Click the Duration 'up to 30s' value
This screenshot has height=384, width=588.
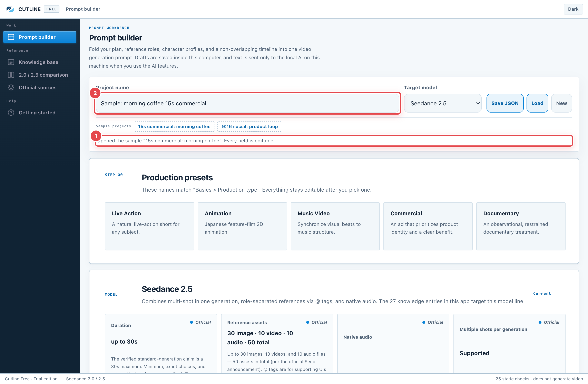click(x=124, y=342)
